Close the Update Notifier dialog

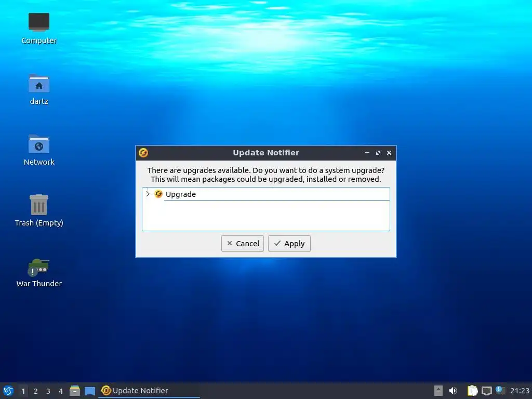point(389,153)
